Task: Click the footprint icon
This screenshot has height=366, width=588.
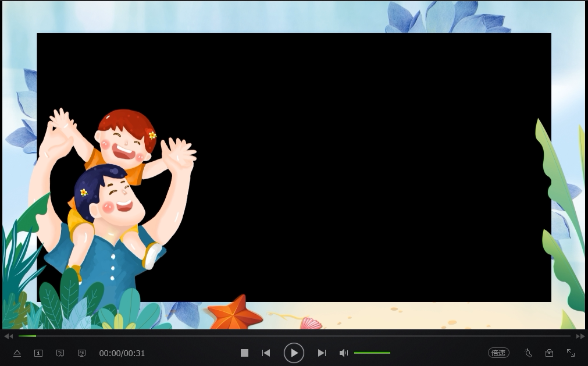Action: tap(528, 353)
